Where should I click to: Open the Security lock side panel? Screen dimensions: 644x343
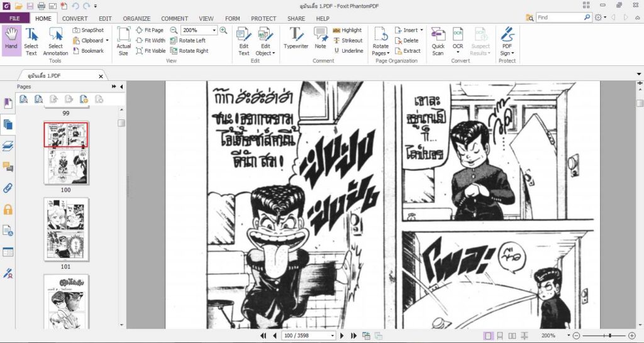(8, 210)
